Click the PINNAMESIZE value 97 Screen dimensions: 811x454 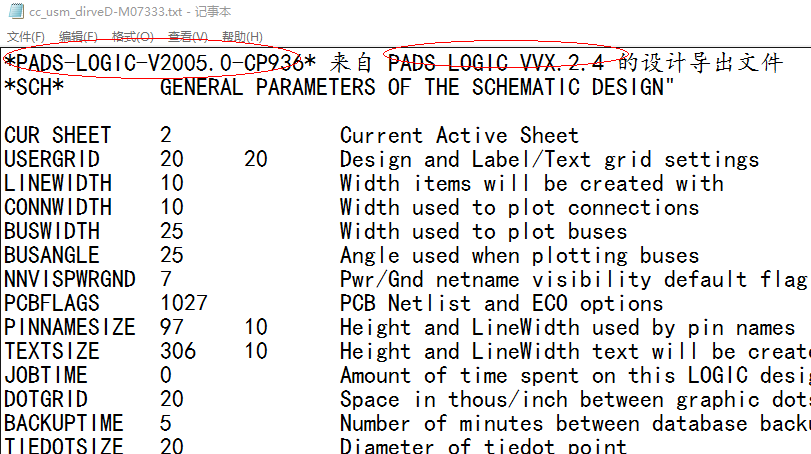point(172,327)
